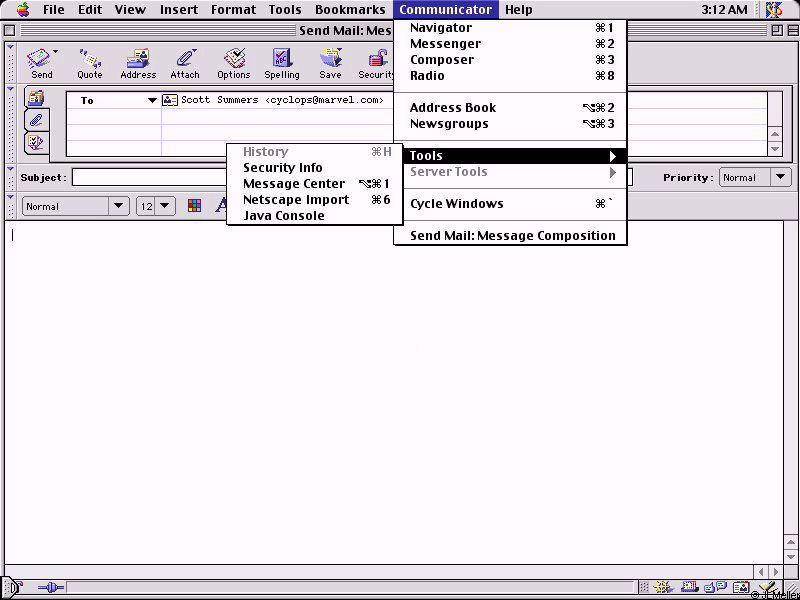Open the Options toolbar icon

pos(234,59)
